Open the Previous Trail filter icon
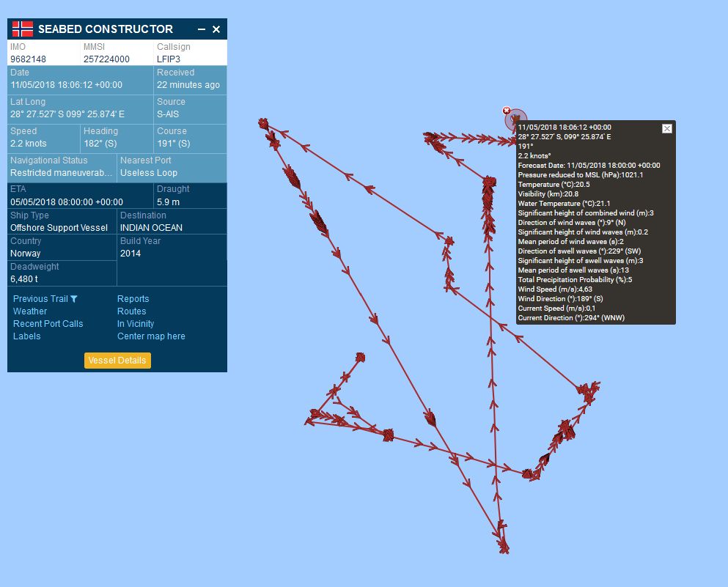Screen dimensions: 728x587 tap(74, 299)
